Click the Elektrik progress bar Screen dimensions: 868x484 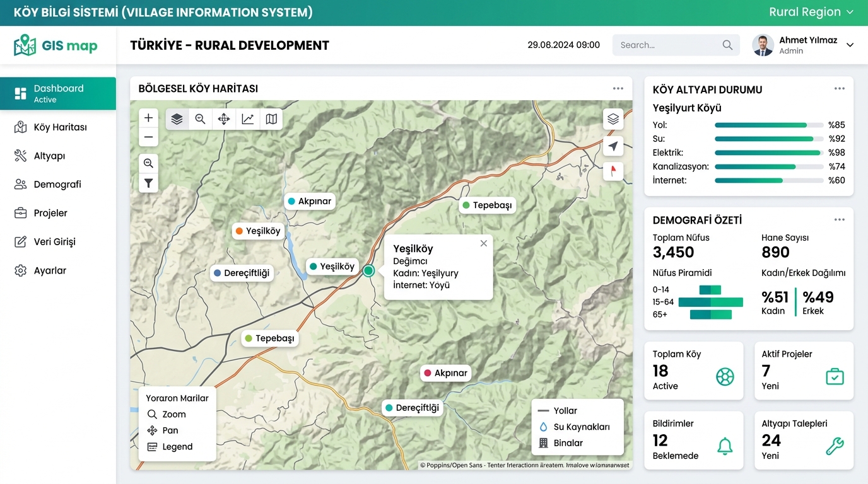pyautogui.click(x=769, y=153)
